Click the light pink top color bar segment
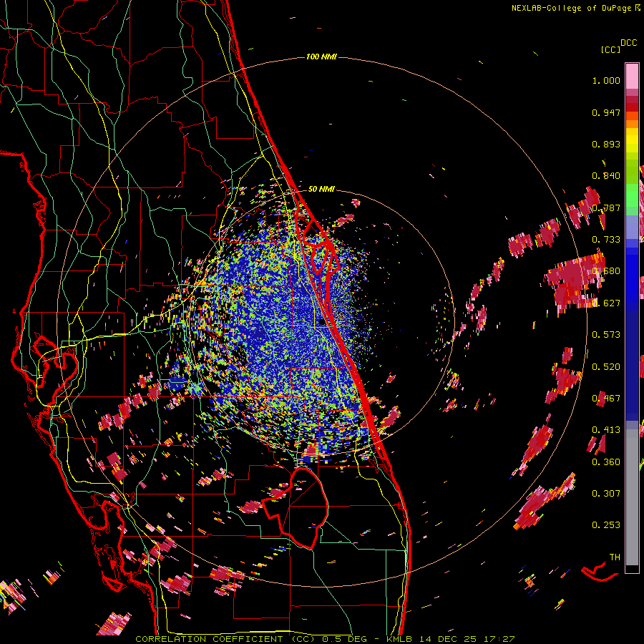The width and height of the screenshot is (644, 644). click(632, 76)
